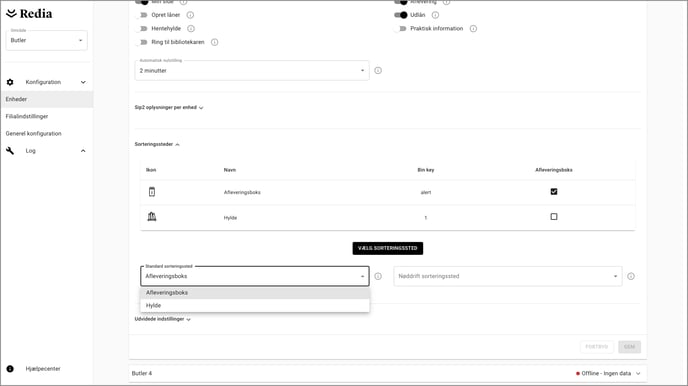Screen dimensions: 688x386
Task: Click the Vælg sorteringssted button
Action: tap(387, 248)
